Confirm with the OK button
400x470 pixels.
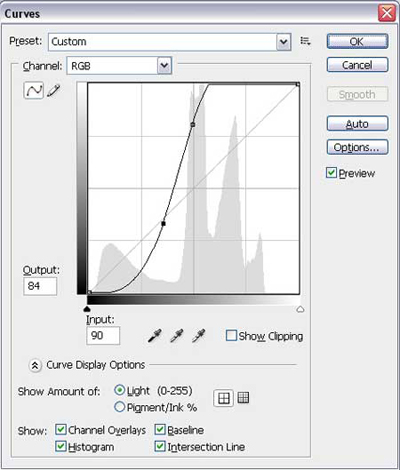pos(357,42)
